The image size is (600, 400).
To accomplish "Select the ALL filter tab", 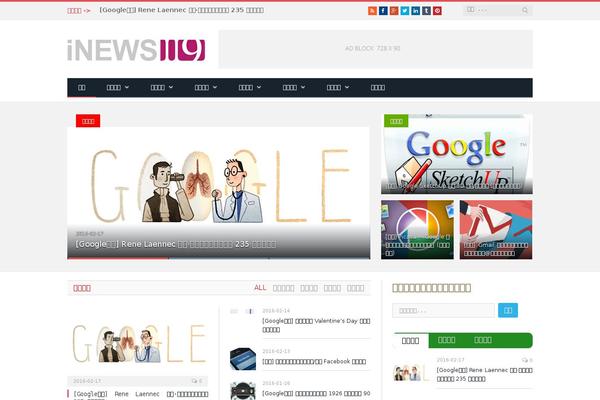I will pos(260,288).
